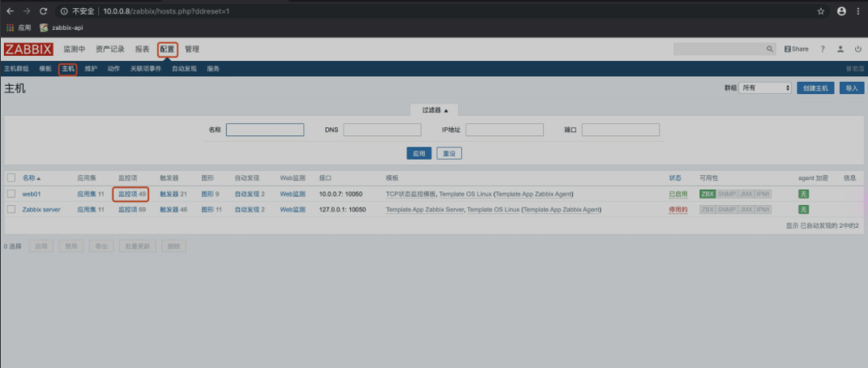Click the browser forward arrow

[27, 11]
